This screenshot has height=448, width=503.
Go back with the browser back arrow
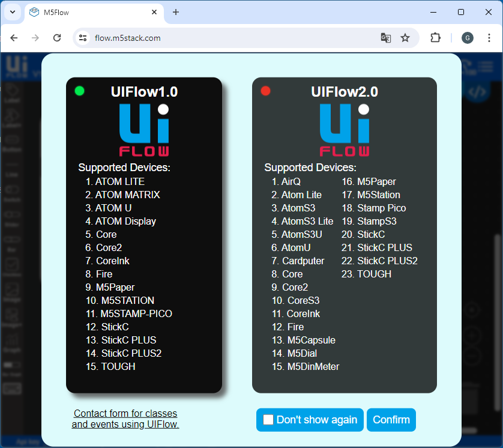(x=14, y=38)
